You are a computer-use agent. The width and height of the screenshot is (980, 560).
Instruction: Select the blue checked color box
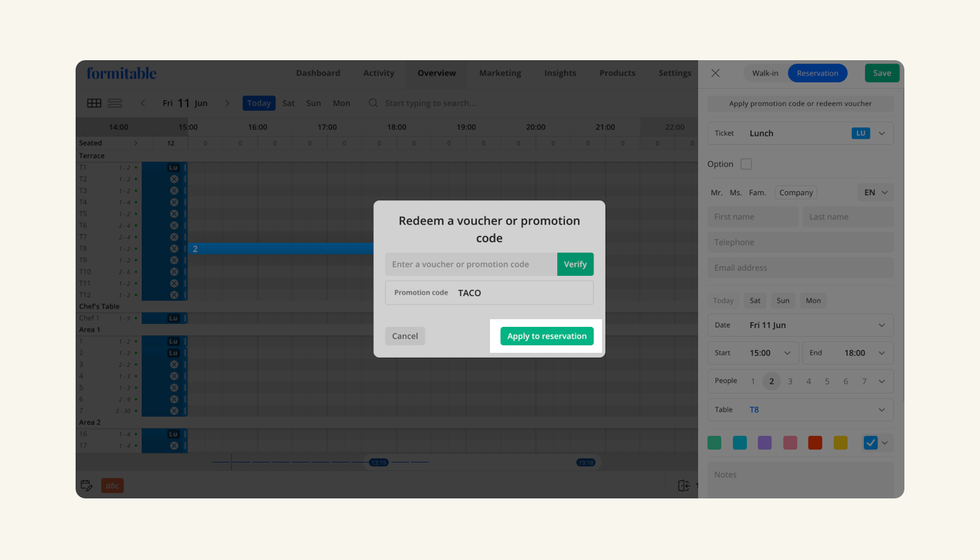coord(870,442)
